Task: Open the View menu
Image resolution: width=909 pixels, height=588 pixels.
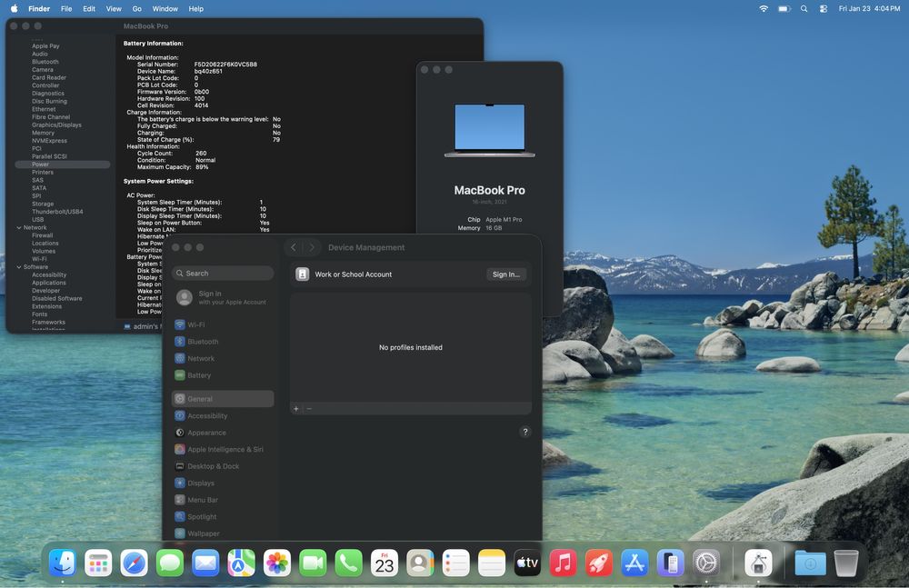Action: point(114,9)
